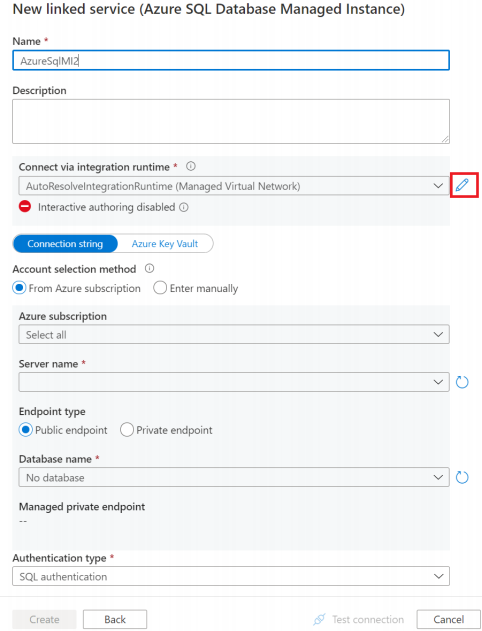Click info icon beside Interactive authoring disabled

(x=184, y=207)
